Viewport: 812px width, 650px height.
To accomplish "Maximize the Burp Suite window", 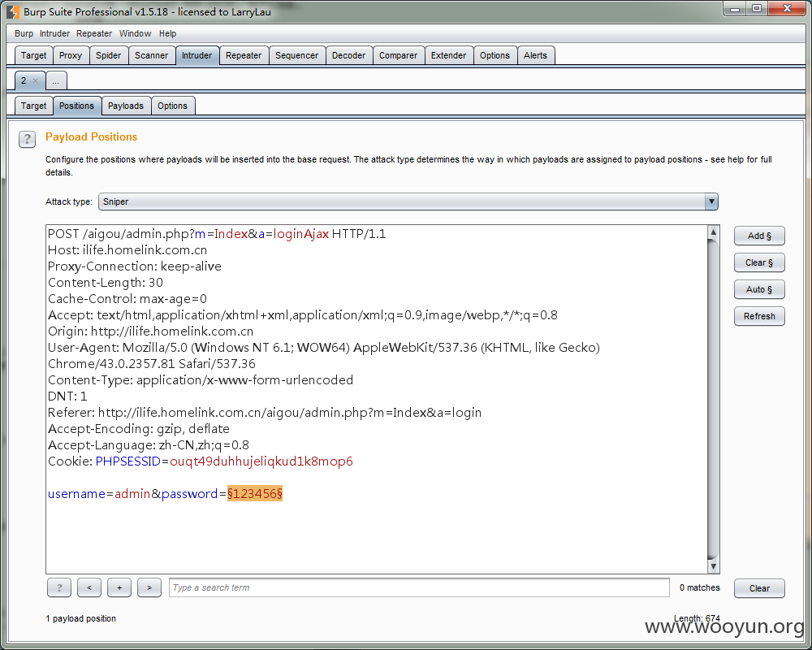I will coord(757,8).
